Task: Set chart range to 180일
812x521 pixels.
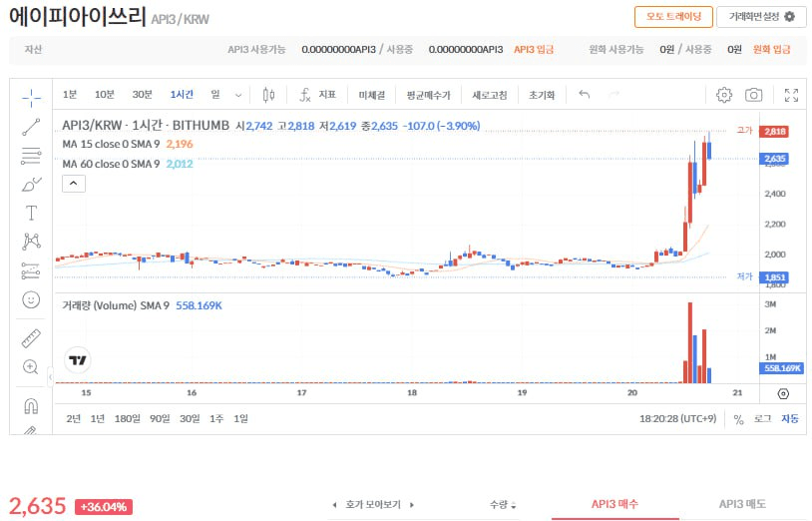Action: [127, 418]
